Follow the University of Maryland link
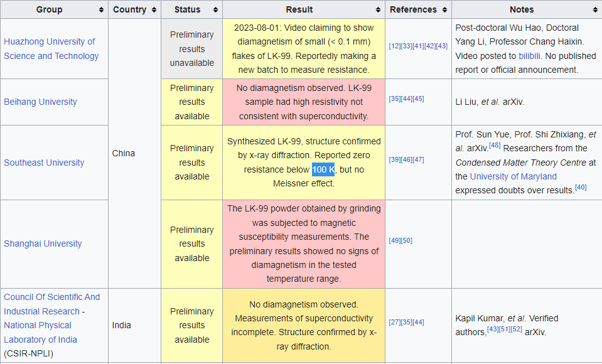Image resolution: width=602 pixels, height=364 pixels. (x=513, y=176)
